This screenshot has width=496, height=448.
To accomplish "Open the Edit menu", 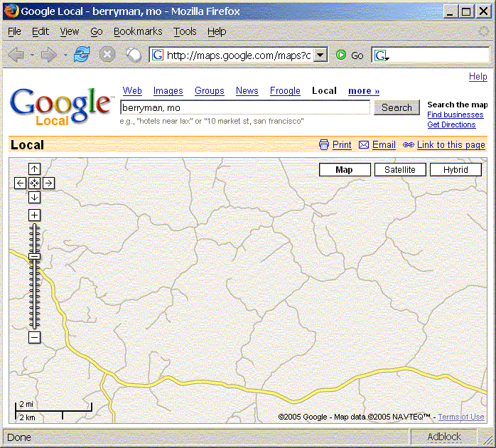I will point(41,31).
